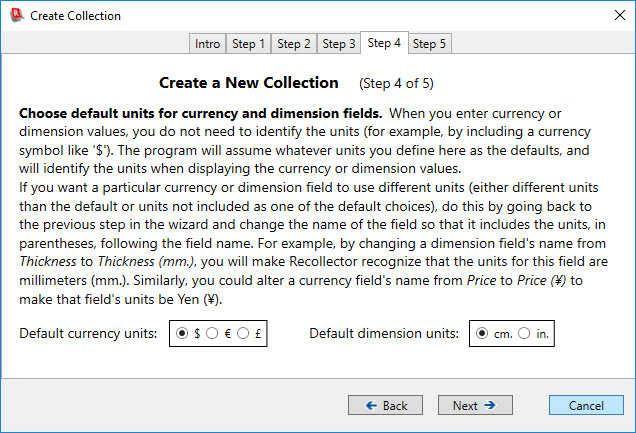The image size is (636, 433).
Task: Set default dimension units to cm.
Action: [483, 334]
